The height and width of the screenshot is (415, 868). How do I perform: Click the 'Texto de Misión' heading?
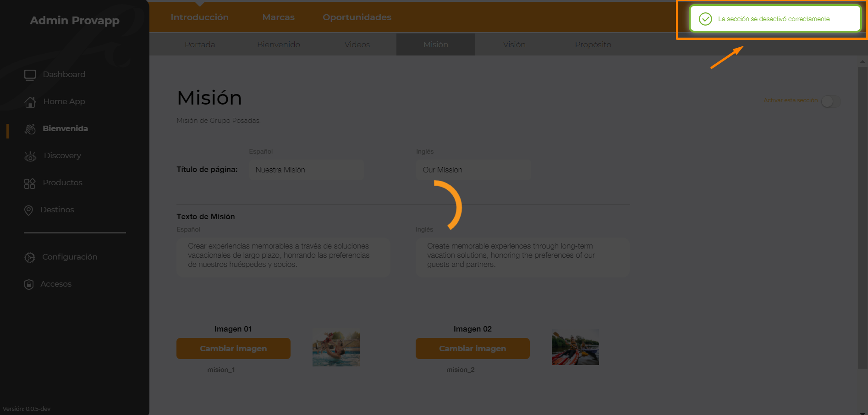[206, 216]
